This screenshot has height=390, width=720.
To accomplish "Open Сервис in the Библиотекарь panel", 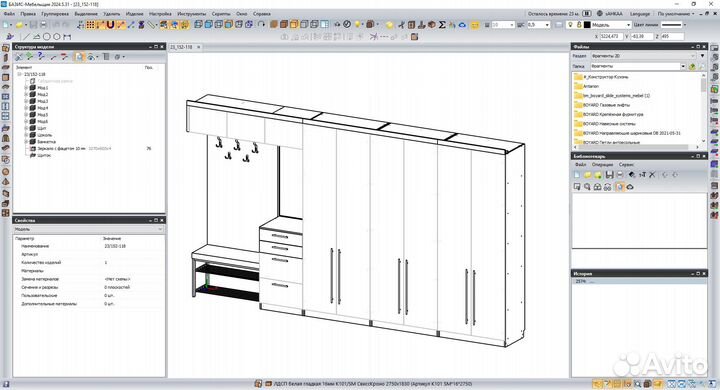I will pyautogui.click(x=626, y=164).
